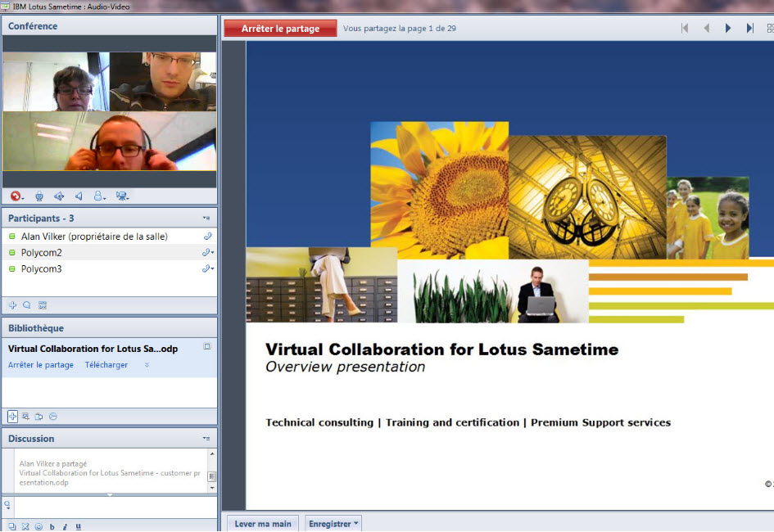Click the share screen icon in Bibliothèque toolbar
The width and height of the screenshot is (774, 532).
pyautogui.click(x=25, y=416)
